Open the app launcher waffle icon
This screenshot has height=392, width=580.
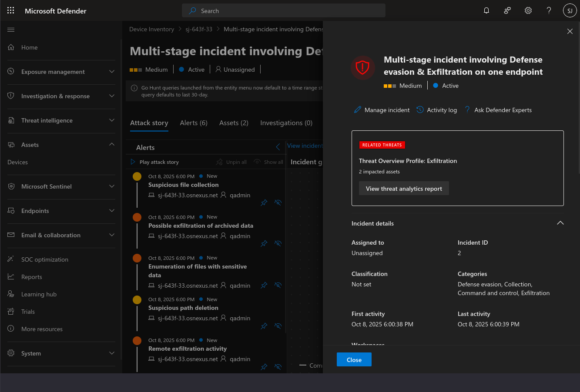click(11, 11)
